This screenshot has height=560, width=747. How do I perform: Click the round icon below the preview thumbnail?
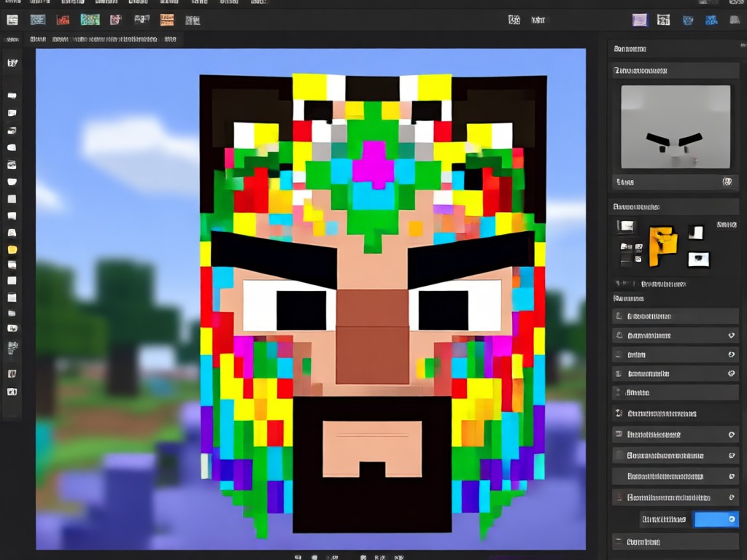tap(727, 182)
